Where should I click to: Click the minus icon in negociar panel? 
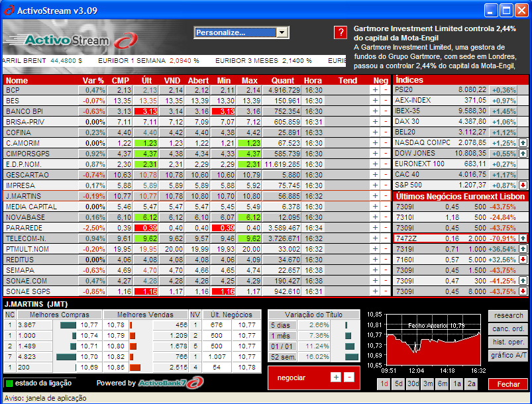pyautogui.click(x=349, y=377)
